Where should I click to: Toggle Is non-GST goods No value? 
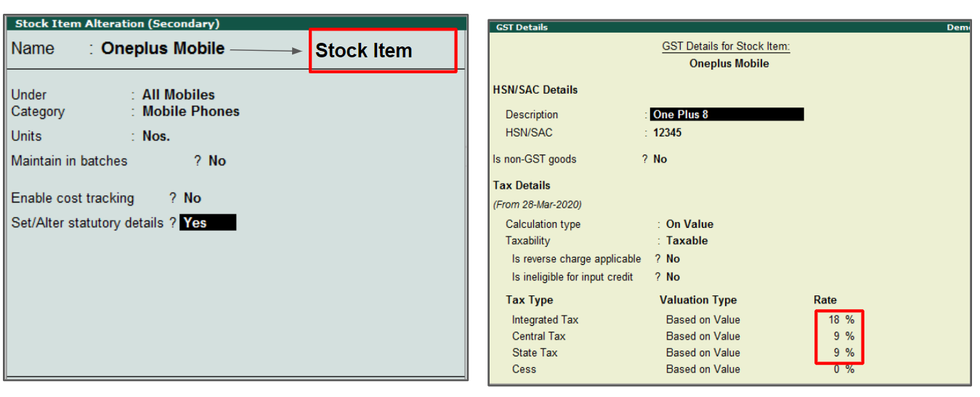pos(660,159)
